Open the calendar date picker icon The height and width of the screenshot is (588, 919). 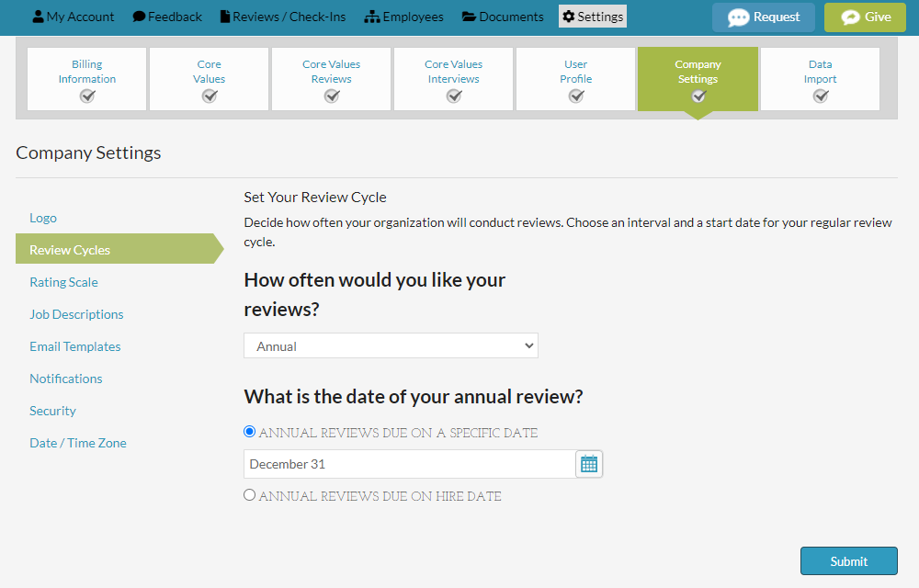(x=589, y=464)
